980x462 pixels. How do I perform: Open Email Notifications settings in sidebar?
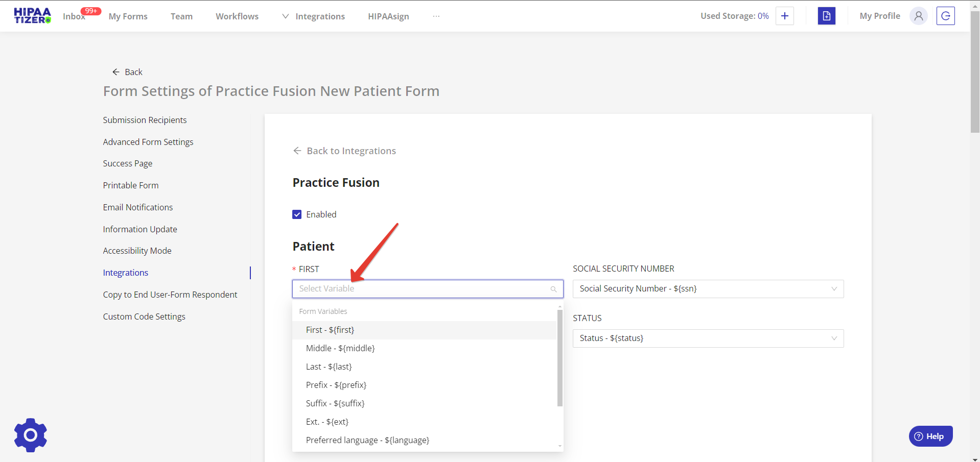138,207
